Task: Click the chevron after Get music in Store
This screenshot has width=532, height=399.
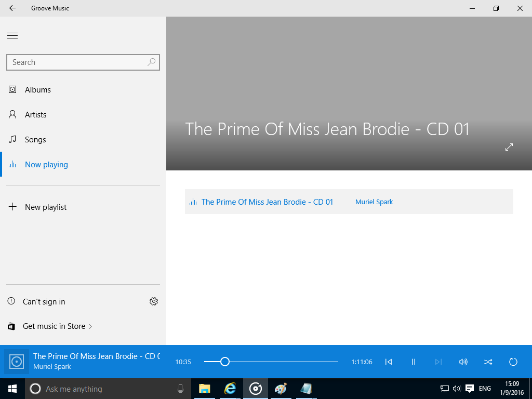Action: point(90,326)
